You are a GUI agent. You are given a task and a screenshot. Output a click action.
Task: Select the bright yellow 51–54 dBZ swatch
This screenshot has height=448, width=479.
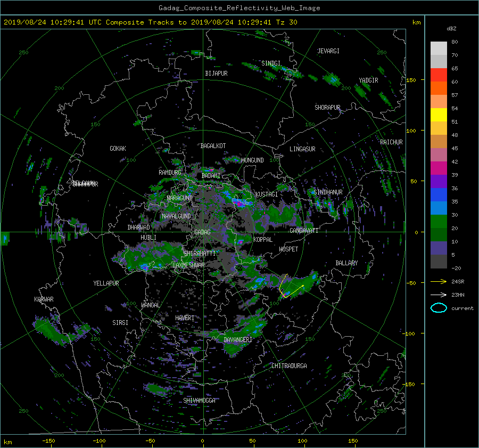439,115
